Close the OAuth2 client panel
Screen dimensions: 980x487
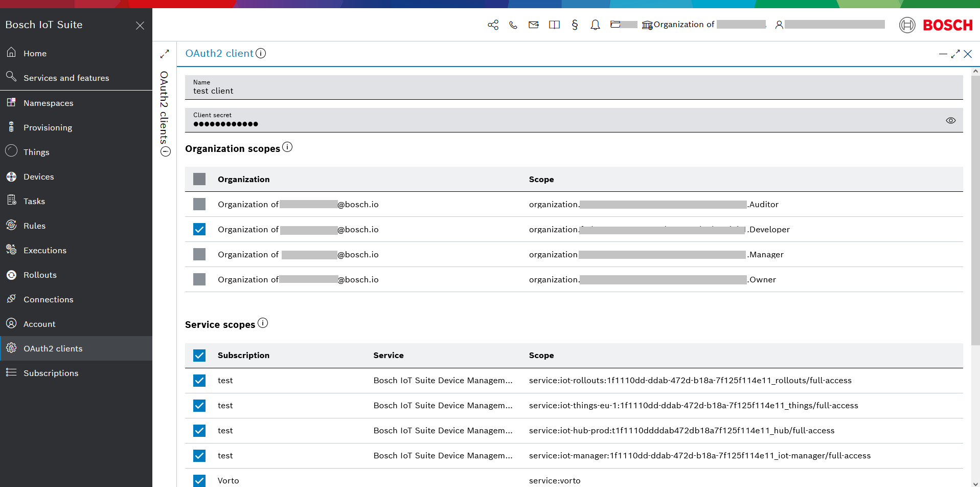pos(968,54)
